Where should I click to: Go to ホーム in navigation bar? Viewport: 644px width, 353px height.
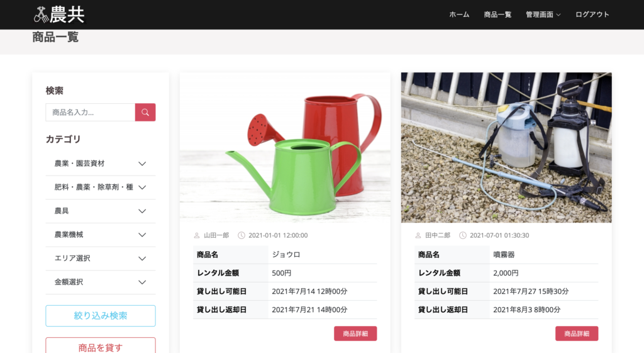pyautogui.click(x=459, y=14)
